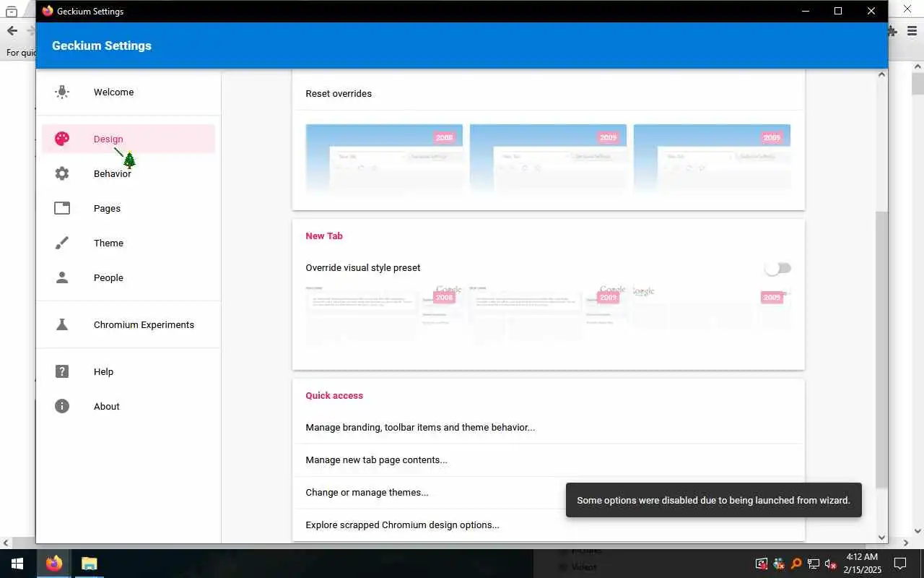The image size is (924, 578).
Task: Minimize the Geckium Settings window
Action: (x=805, y=11)
